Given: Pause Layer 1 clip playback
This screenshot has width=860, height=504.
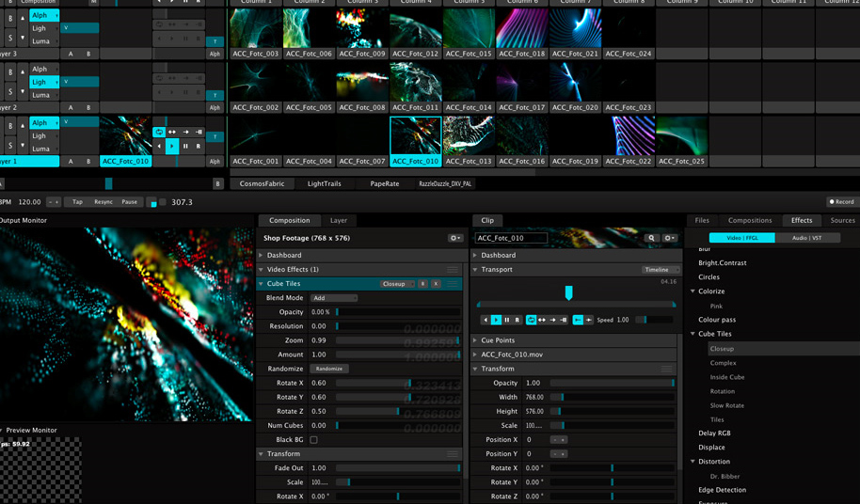Looking at the screenshot, I should [x=185, y=147].
